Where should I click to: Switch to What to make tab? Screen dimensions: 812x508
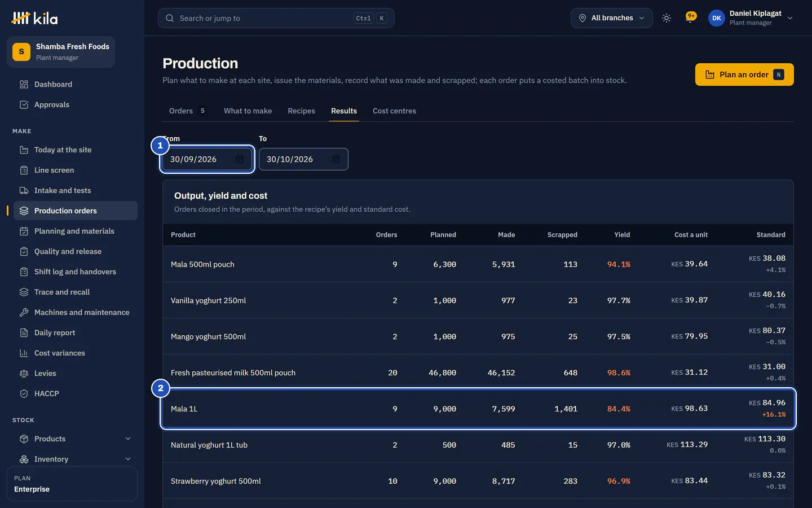(248, 111)
